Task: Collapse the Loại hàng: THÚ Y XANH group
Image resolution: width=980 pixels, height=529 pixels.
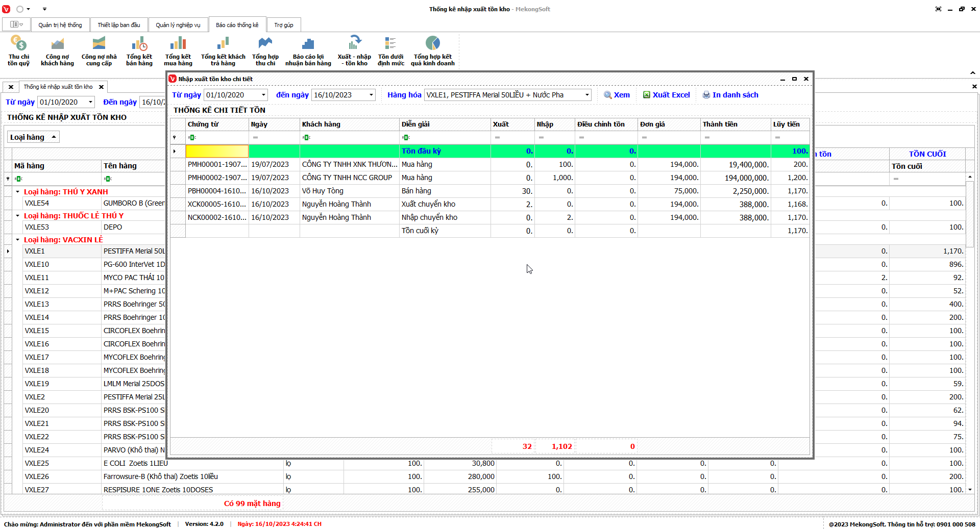Action: [17, 192]
